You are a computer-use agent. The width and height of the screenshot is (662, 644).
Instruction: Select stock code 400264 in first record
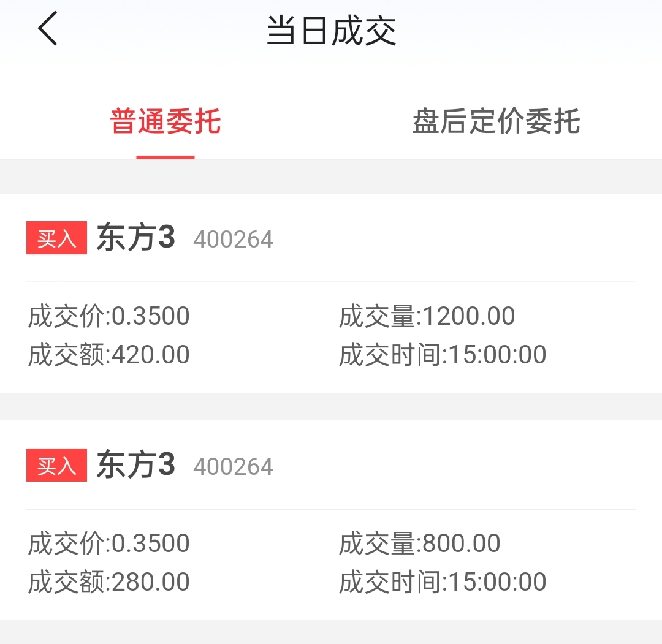click(233, 240)
